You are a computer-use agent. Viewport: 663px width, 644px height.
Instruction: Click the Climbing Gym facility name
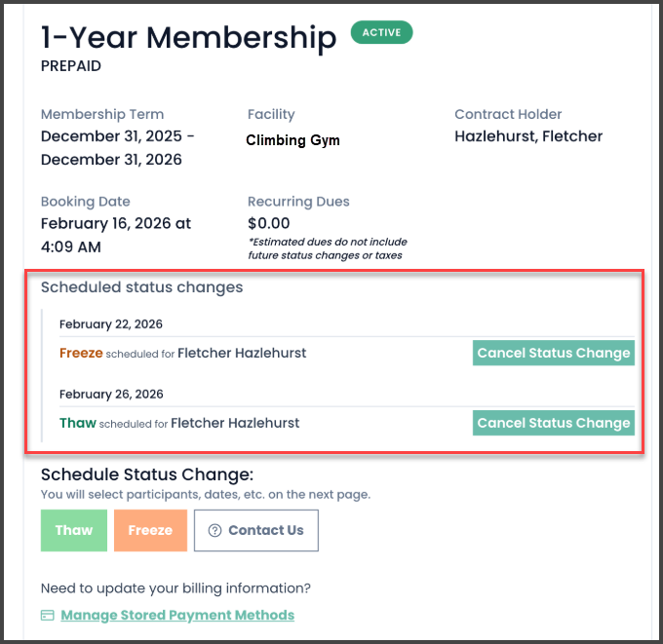292,140
